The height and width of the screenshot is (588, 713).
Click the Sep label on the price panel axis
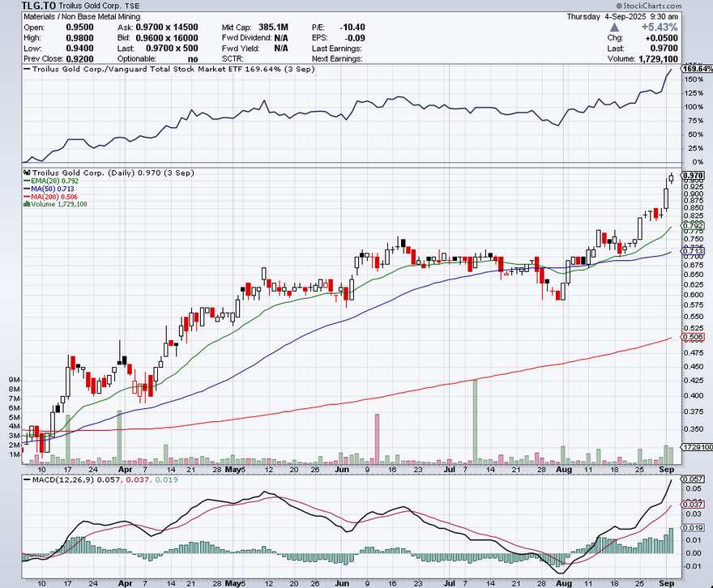tap(667, 470)
